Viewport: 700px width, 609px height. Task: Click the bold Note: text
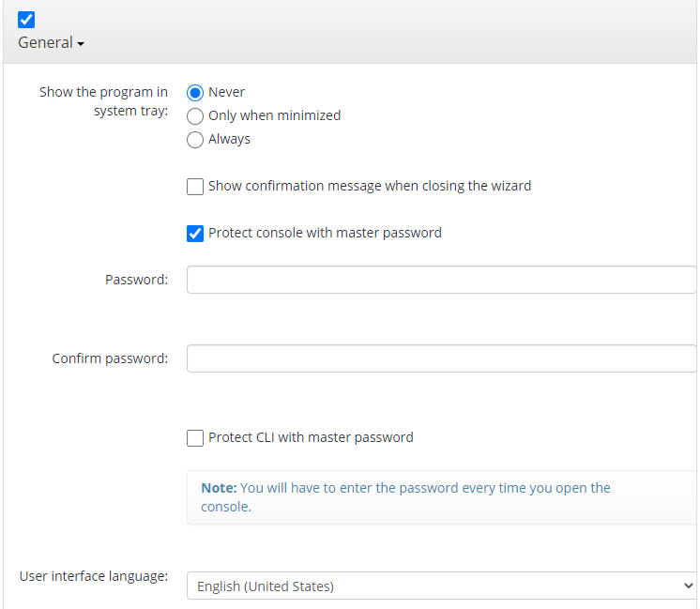pyautogui.click(x=219, y=488)
